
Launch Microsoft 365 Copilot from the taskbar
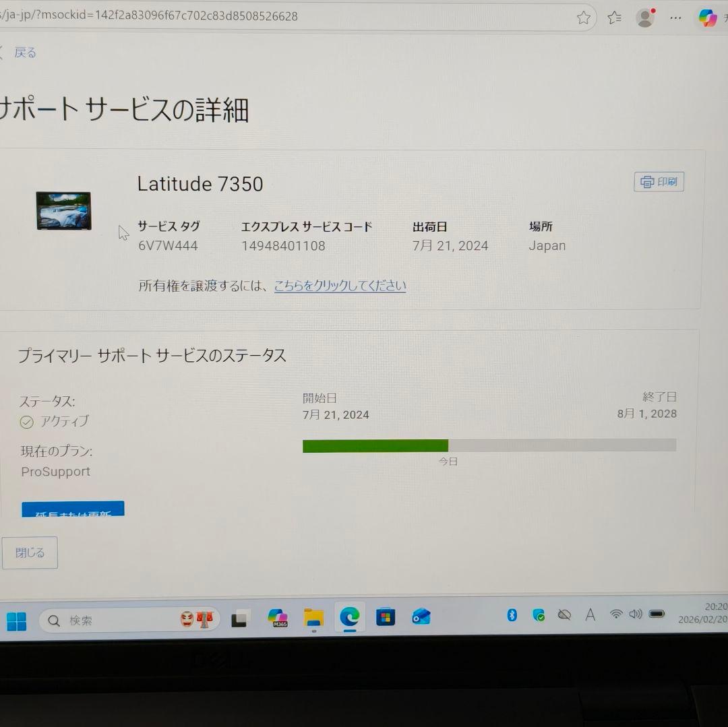point(277,618)
